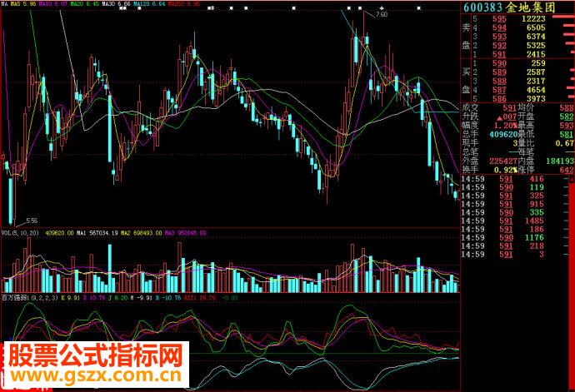Click the lowest price value 581
Screen dimensions: 575x392
(x=567, y=135)
